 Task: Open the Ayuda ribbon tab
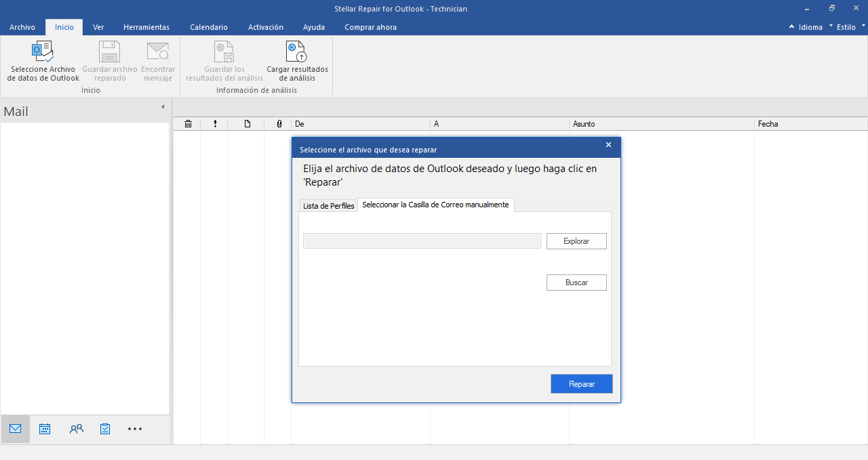(314, 27)
